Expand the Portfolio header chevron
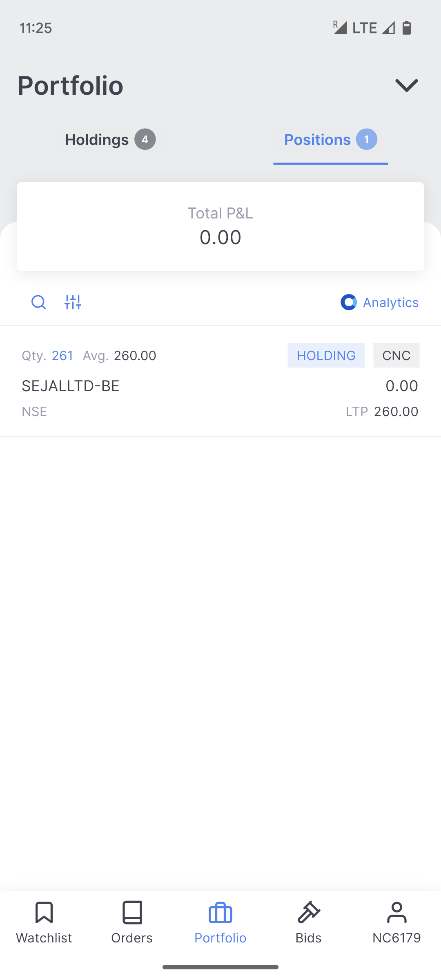441x980 pixels. (x=406, y=85)
